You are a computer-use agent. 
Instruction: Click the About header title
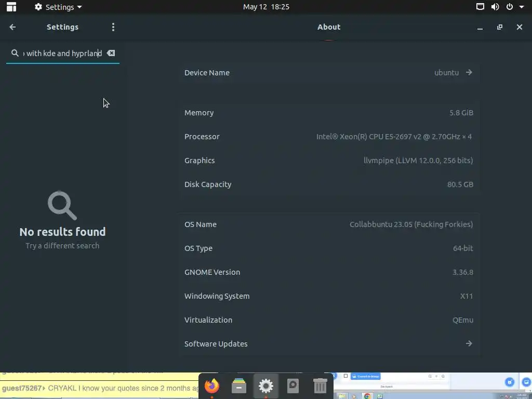click(x=329, y=27)
